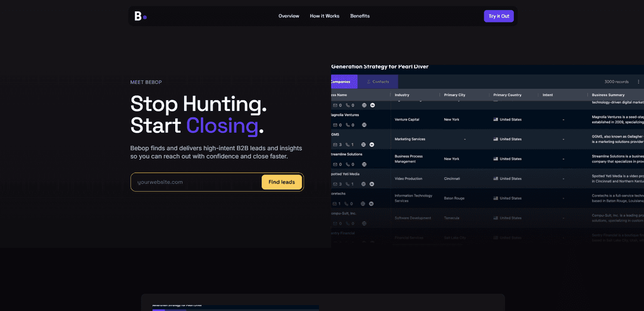Open the globe icon in the GGMS row
Image resolution: width=644 pixels, height=311 pixels.
click(364, 145)
